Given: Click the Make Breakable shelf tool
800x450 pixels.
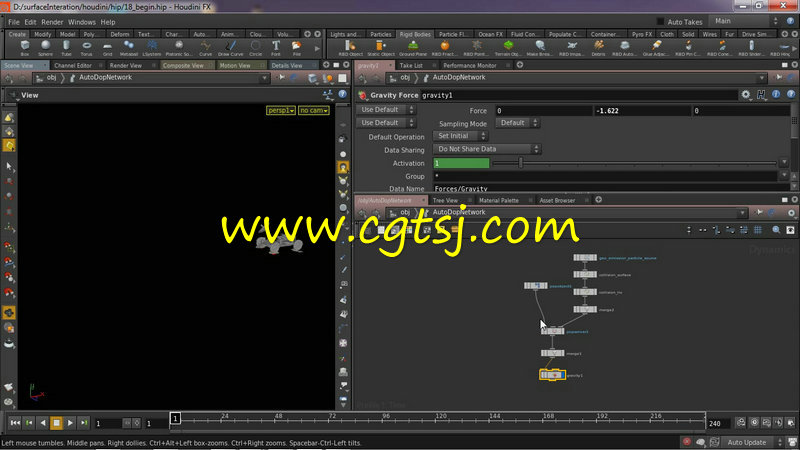Looking at the screenshot, I should 540,48.
